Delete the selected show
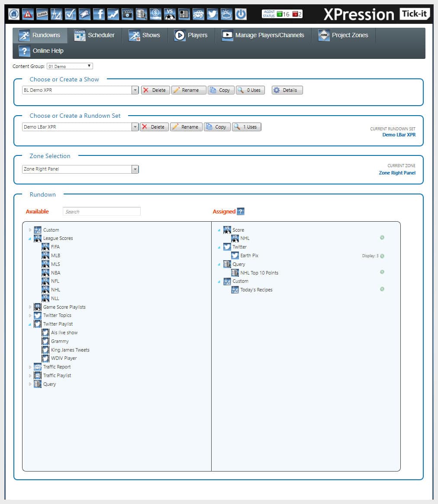 tap(155, 90)
